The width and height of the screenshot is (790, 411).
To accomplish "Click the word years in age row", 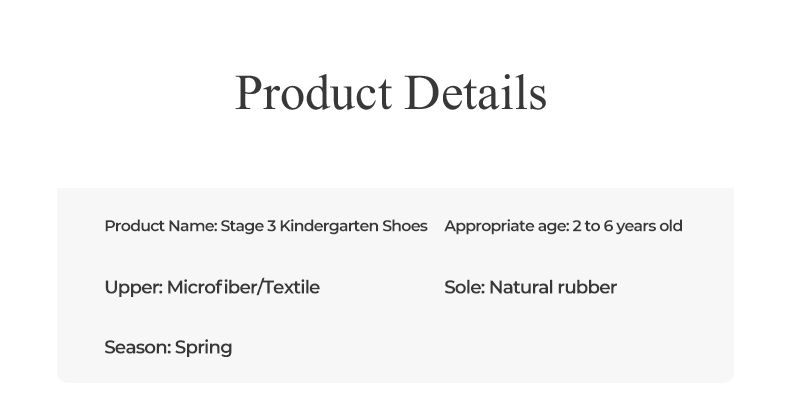I will tap(636, 226).
